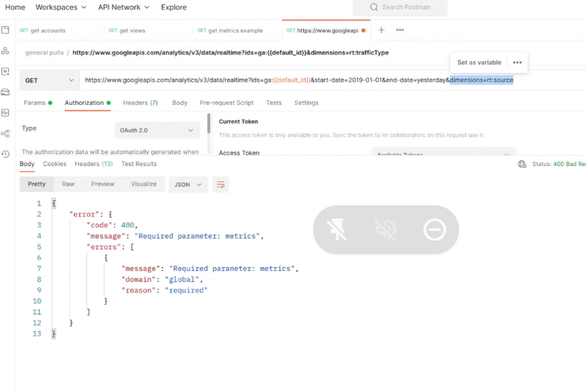Select Raw view mode

69,185
